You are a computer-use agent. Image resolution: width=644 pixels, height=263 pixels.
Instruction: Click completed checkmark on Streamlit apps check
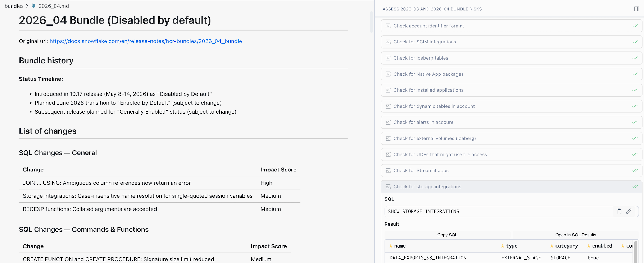tap(635, 171)
